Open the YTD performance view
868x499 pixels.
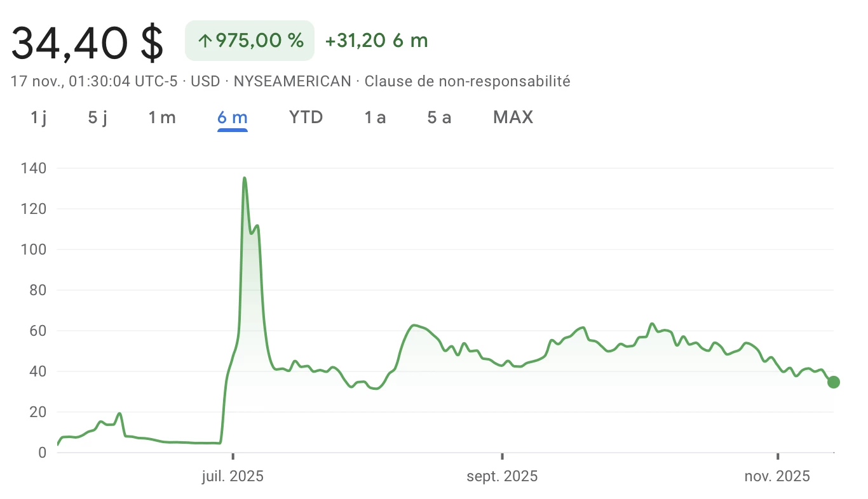306,117
